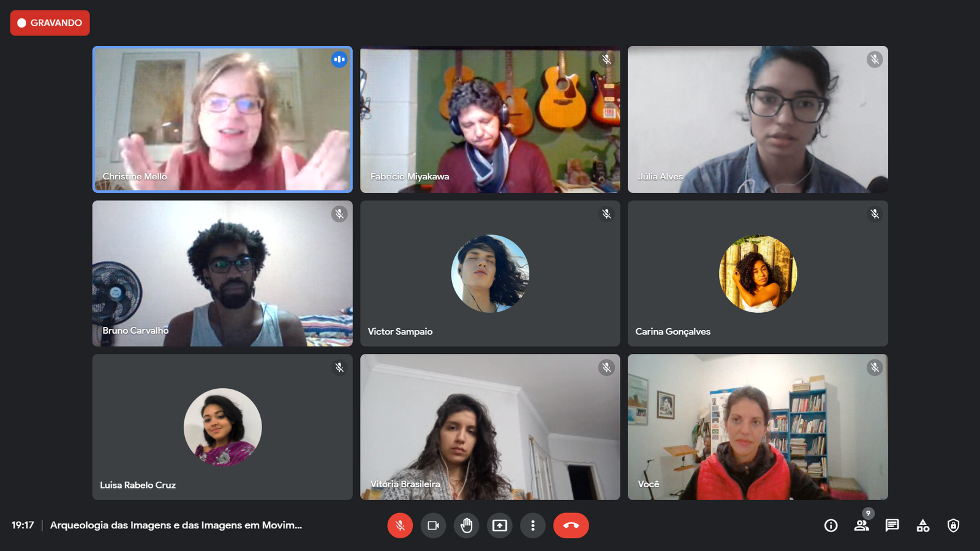Raise your hand in the meeting

(466, 525)
